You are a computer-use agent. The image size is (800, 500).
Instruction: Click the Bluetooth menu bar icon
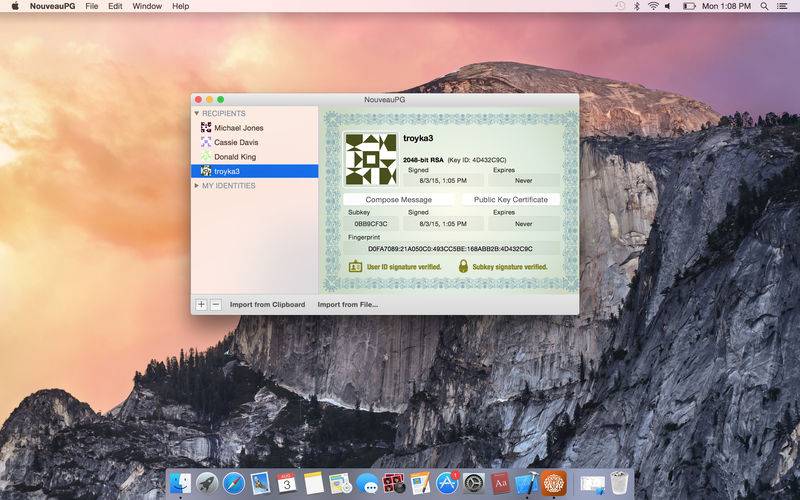637,6
